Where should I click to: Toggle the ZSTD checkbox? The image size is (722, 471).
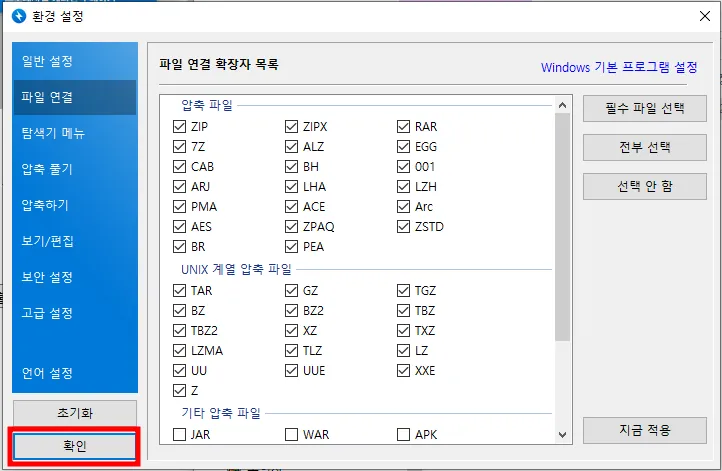click(x=403, y=227)
